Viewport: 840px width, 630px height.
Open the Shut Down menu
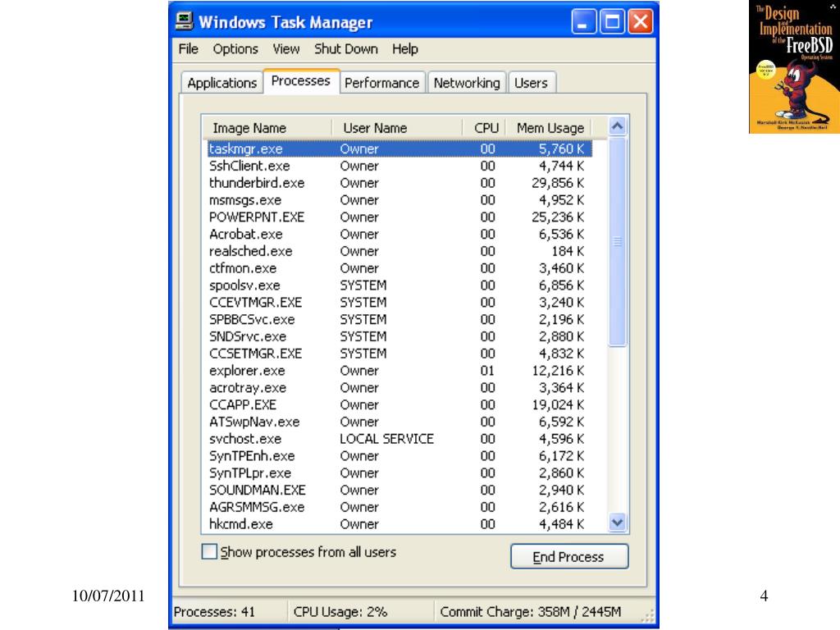pos(346,49)
